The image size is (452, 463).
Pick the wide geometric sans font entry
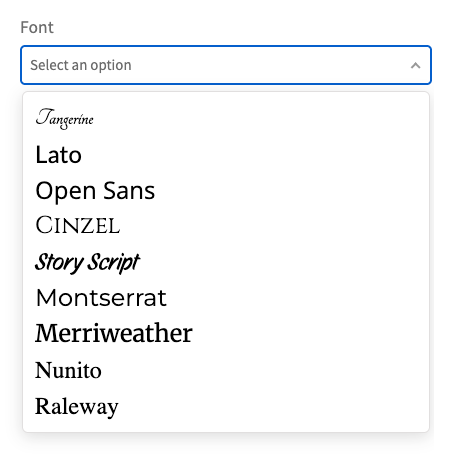pyautogui.click(x=226, y=298)
